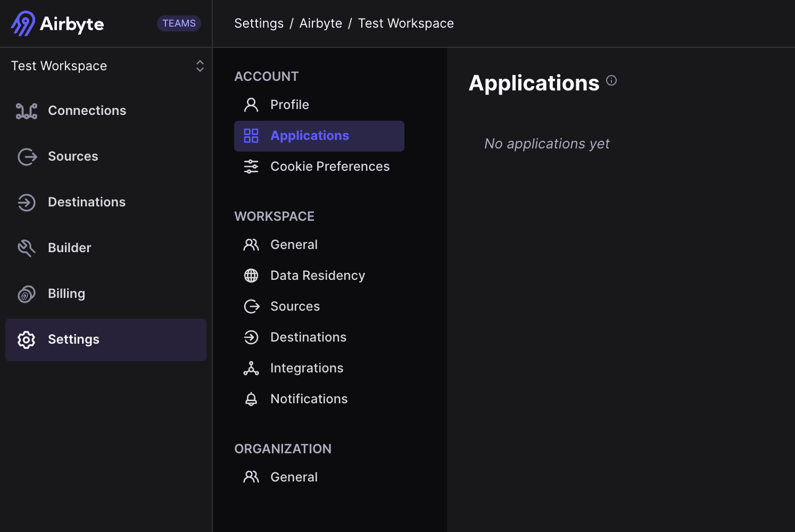This screenshot has height=532, width=795.
Task: Click the Airbyte logo
Action: tap(57, 23)
